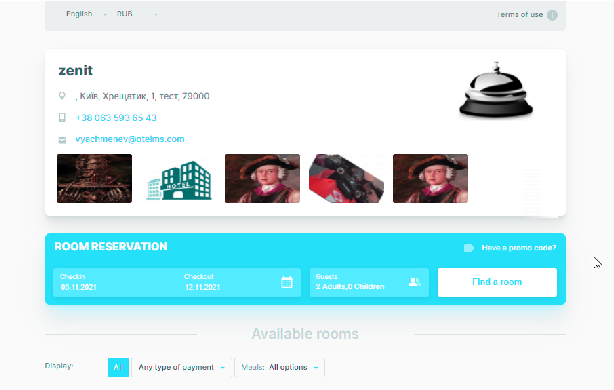The height and width of the screenshot is (390, 614).
Task: Click the Terms of use info icon
Action: point(552,15)
